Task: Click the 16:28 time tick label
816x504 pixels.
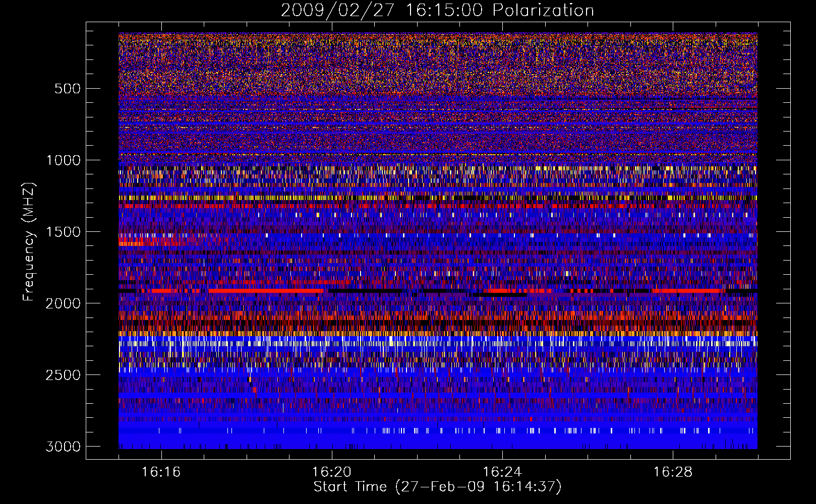Action: (673, 472)
